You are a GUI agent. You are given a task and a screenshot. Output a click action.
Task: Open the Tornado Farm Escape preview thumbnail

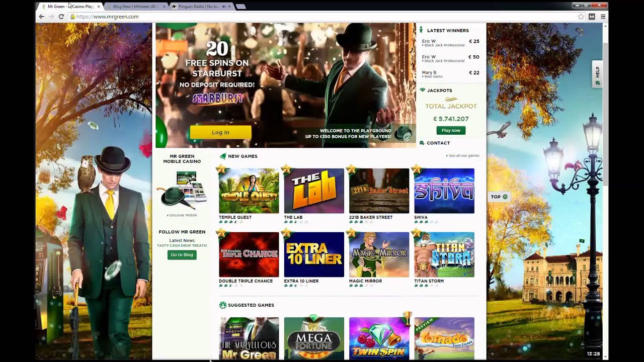pyautogui.click(x=444, y=338)
